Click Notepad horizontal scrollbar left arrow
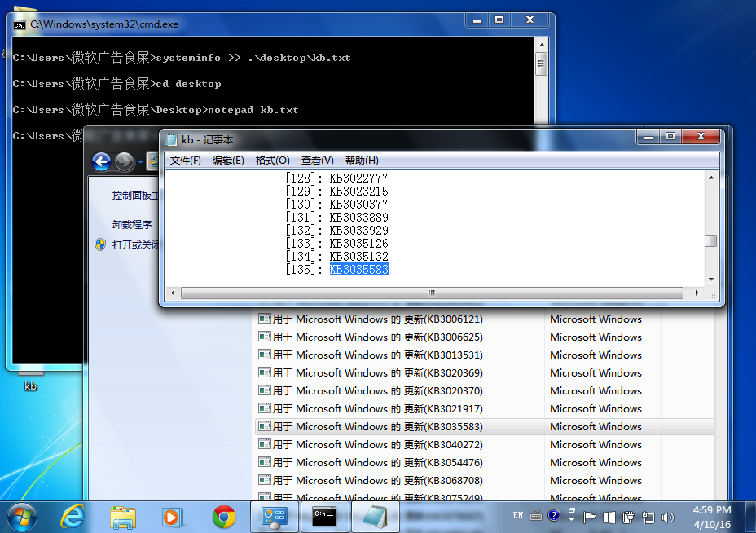The image size is (756, 533). point(173,293)
